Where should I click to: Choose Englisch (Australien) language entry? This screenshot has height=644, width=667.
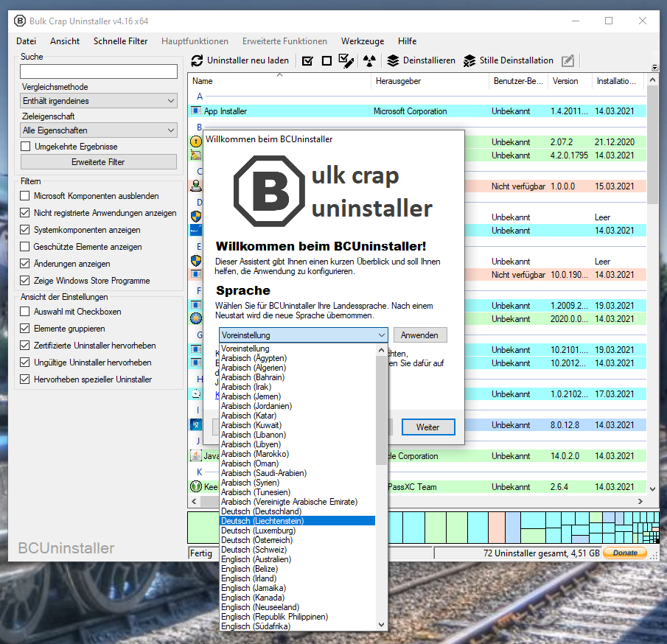297,559
